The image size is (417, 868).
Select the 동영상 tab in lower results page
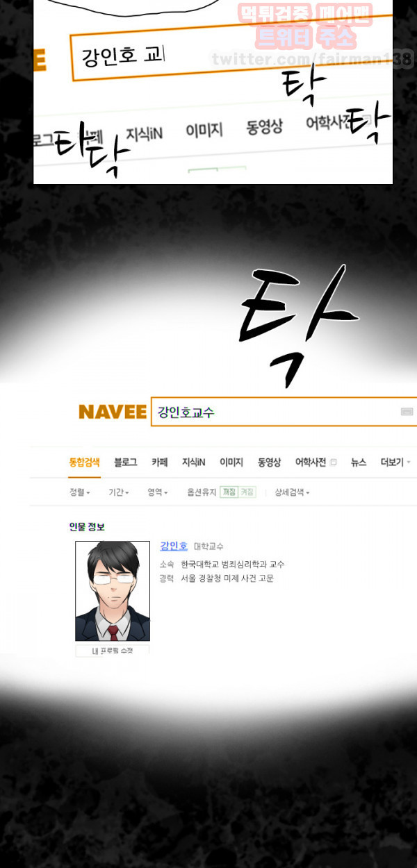pyautogui.click(x=269, y=462)
